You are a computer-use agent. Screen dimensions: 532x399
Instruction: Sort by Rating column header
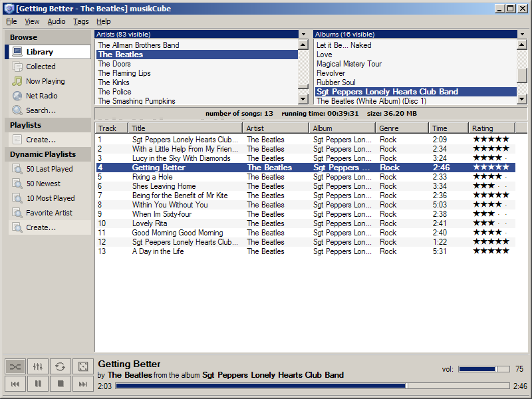tap(492, 128)
